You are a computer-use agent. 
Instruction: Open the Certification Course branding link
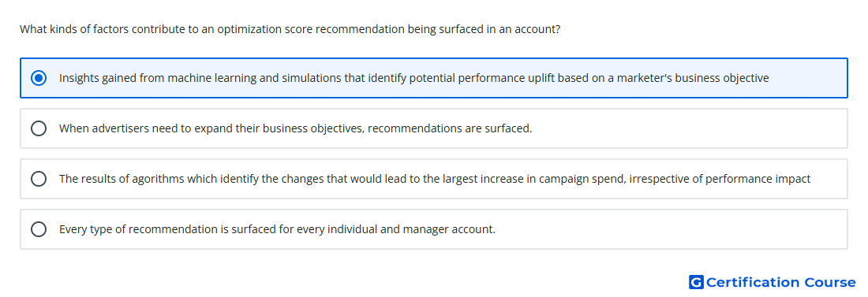pos(773,282)
